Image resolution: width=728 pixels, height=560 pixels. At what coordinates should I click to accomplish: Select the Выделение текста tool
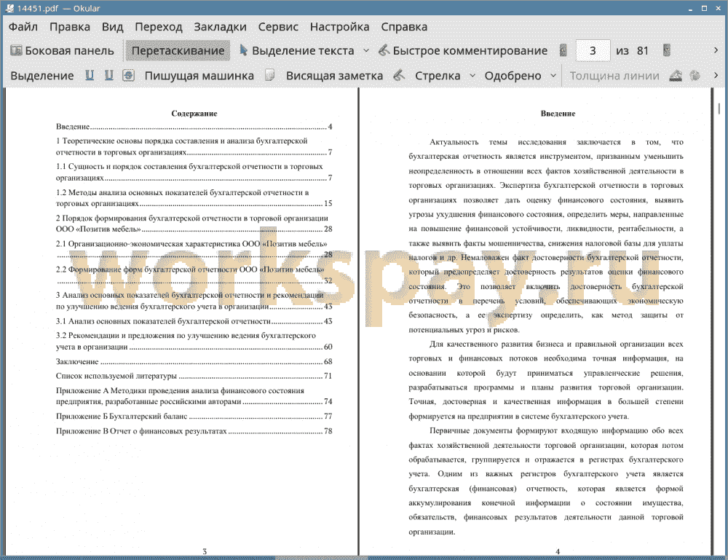296,51
